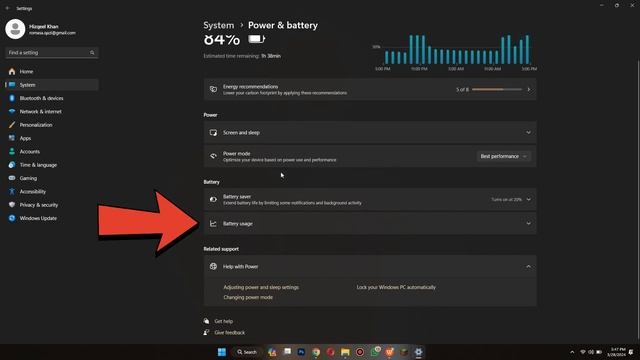Open Privacy & security settings
The height and width of the screenshot is (360, 640).
click(39, 205)
